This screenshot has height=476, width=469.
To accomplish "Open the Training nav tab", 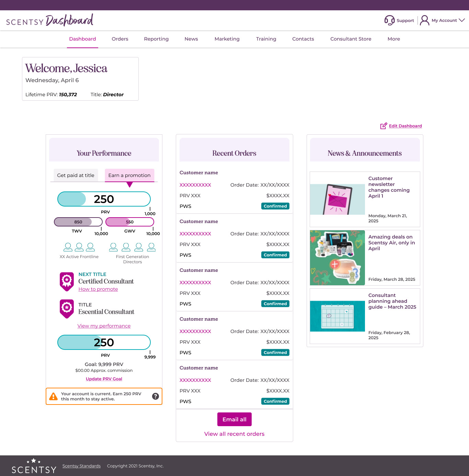I will [x=266, y=39].
